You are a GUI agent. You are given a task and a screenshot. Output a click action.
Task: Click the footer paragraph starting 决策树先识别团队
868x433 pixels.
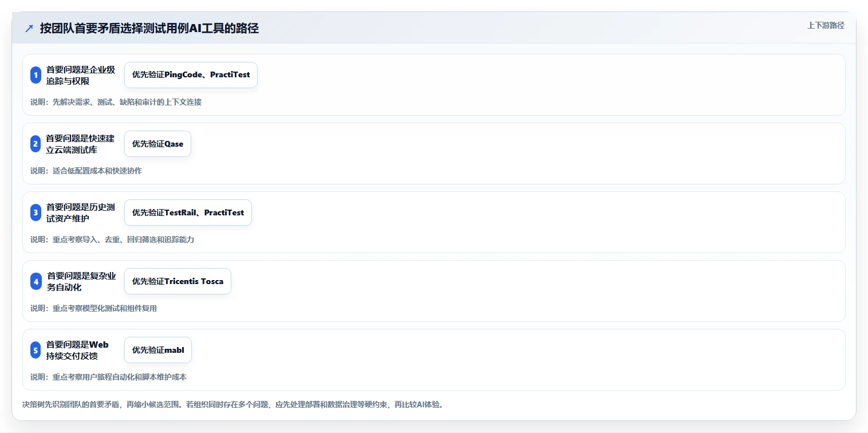pos(233,404)
